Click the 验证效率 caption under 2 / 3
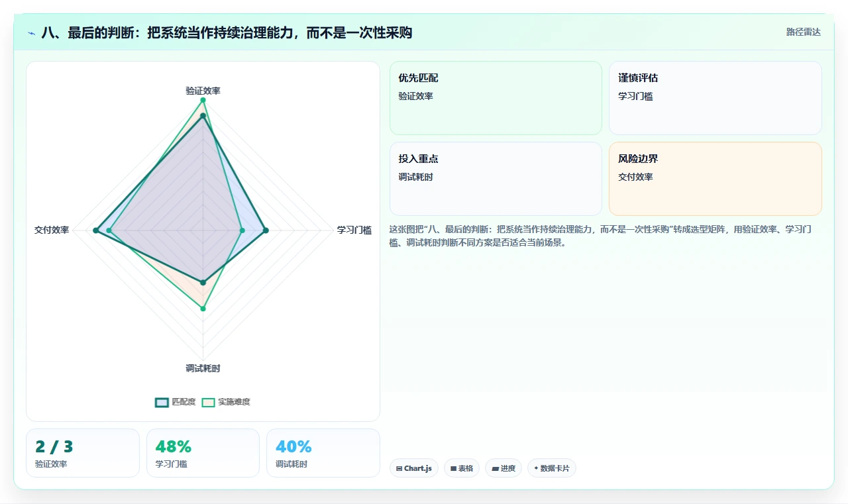The image size is (848, 504). click(x=51, y=464)
